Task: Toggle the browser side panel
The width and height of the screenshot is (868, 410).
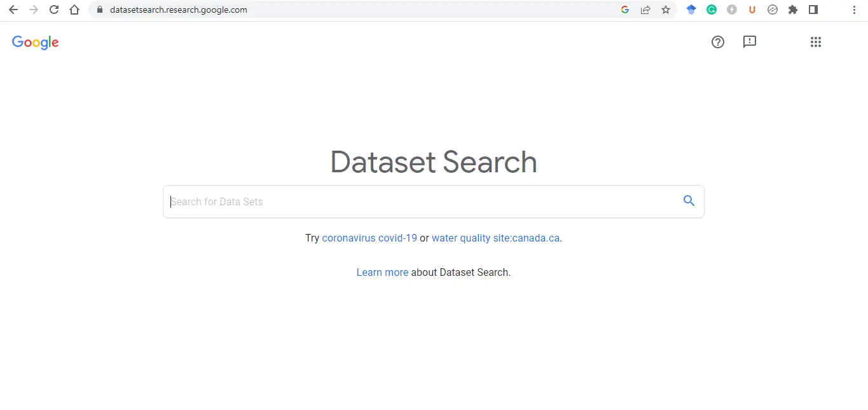Action: tap(813, 10)
